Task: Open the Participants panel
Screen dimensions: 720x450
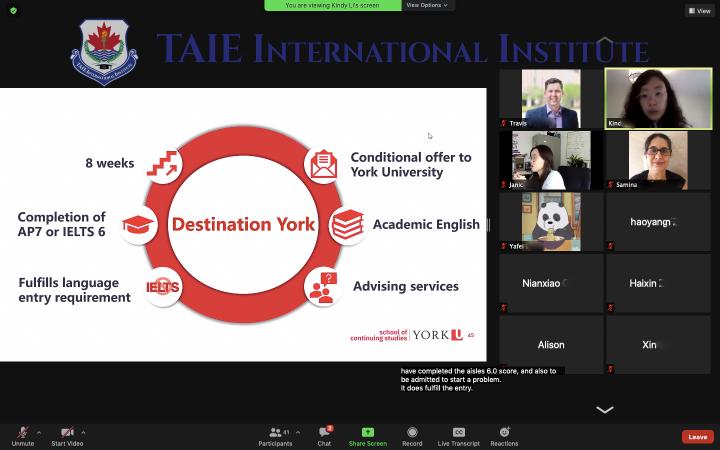Action: point(275,436)
